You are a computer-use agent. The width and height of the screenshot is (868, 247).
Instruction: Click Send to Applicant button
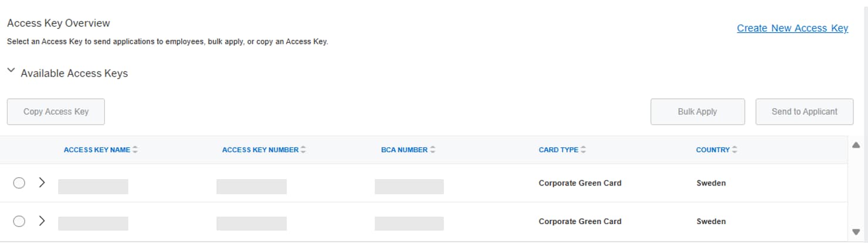tap(804, 112)
